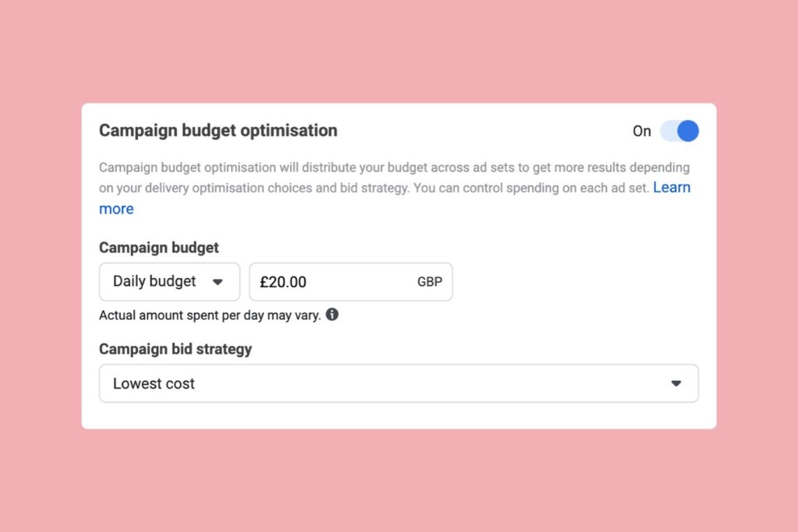Open the Daily budget type dropdown
Viewport: 798px width, 532px height.
click(x=169, y=282)
